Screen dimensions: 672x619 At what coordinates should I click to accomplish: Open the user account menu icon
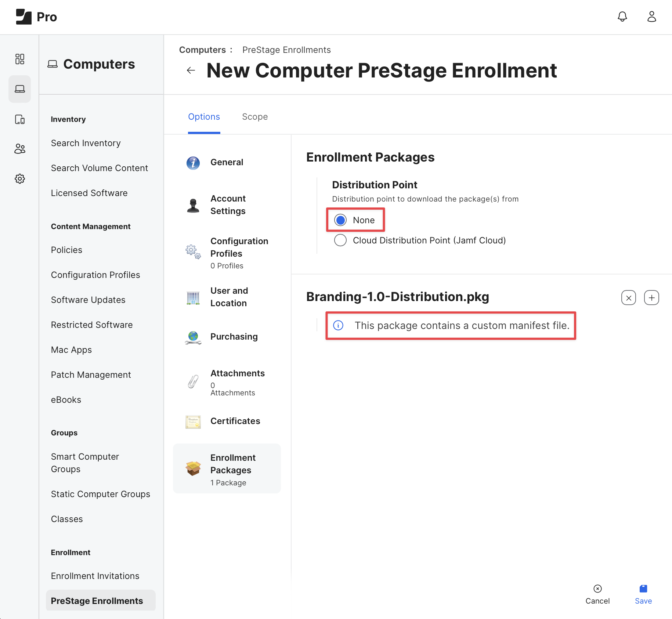(x=651, y=17)
